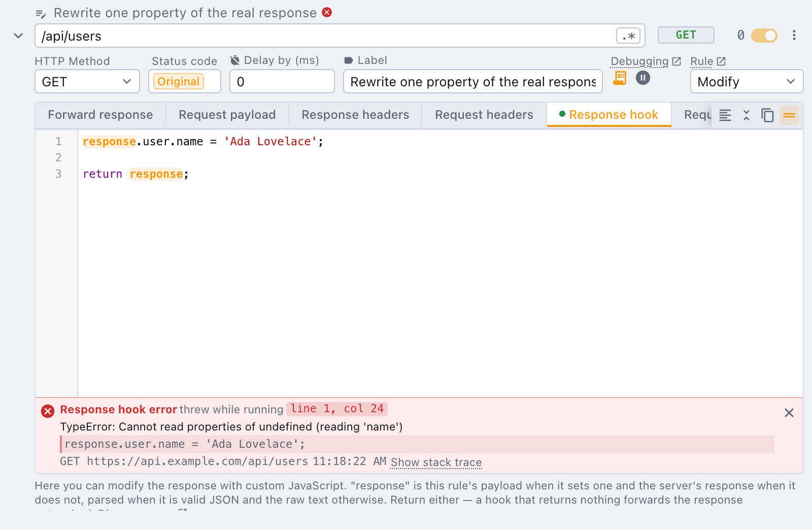Screen dimensions: 812x530
Task: Copy the hook code with copy icon
Action: click(x=767, y=115)
